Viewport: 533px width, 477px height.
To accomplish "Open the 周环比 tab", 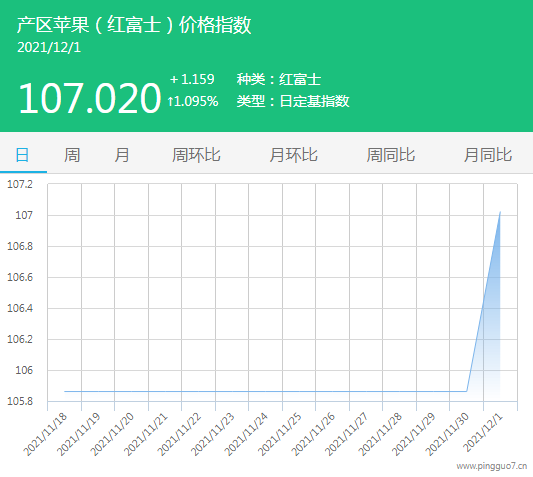I will point(196,155).
